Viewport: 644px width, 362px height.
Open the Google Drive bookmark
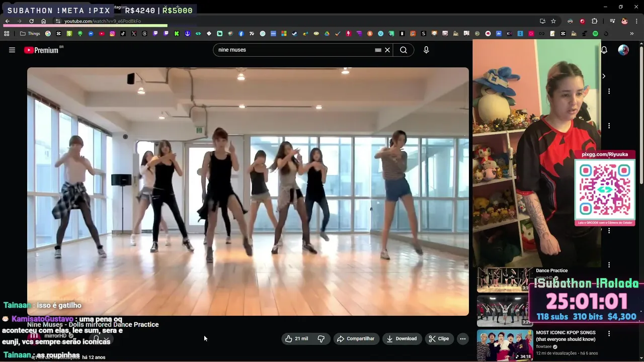[x=327, y=34]
